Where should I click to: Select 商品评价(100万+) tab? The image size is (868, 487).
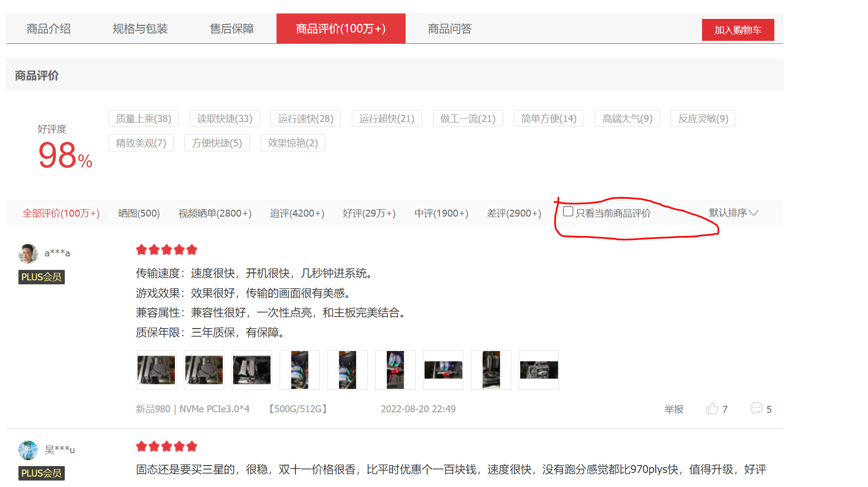coord(341,28)
